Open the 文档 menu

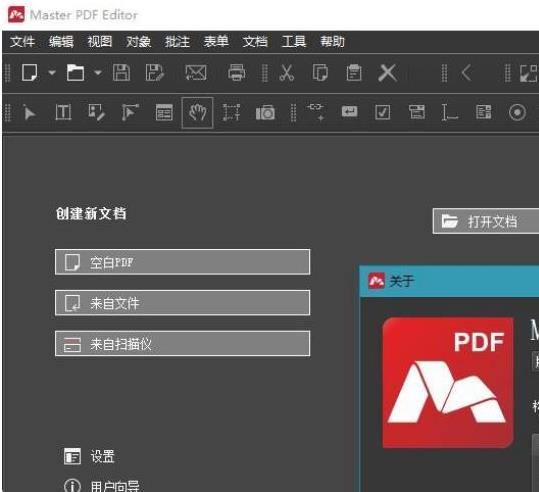[x=255, y=42]
